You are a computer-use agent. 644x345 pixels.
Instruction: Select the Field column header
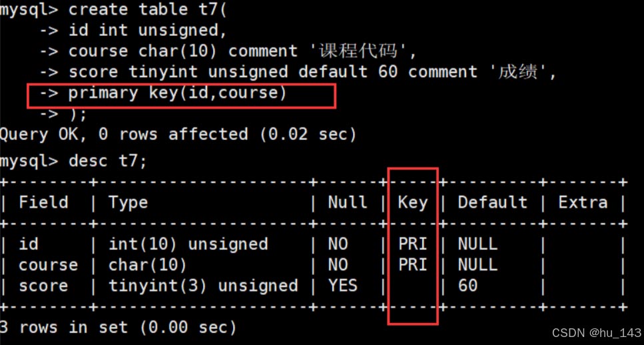(43, 202)
